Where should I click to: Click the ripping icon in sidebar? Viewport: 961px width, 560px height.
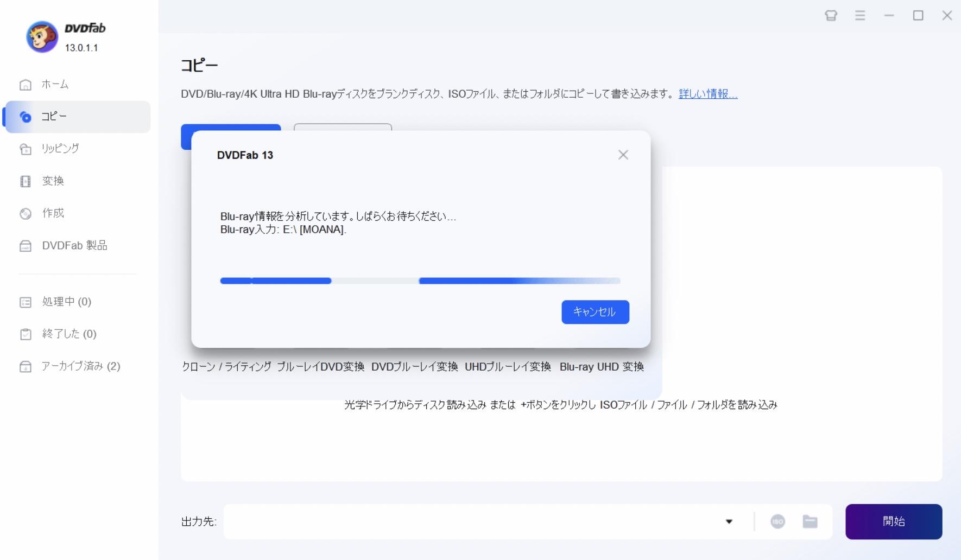pyautogui.click(x=26, y=149)
